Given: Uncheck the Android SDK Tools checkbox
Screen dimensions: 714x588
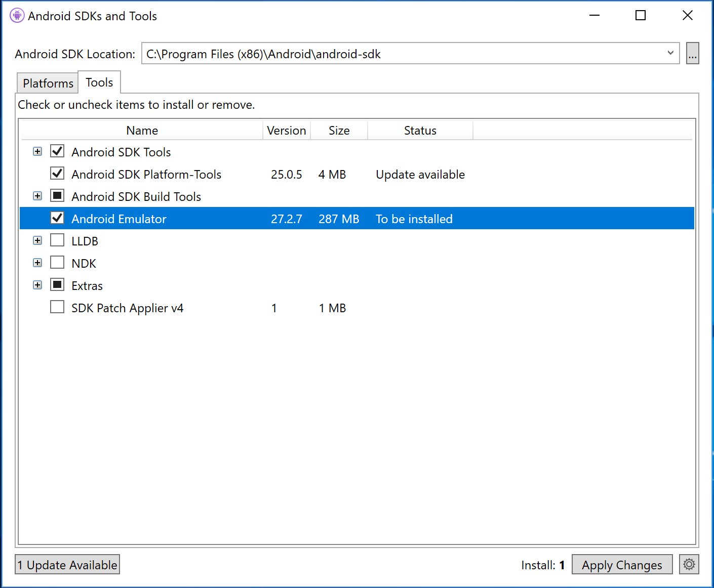Looking at the screenshot, I should (x=57, y=151).
